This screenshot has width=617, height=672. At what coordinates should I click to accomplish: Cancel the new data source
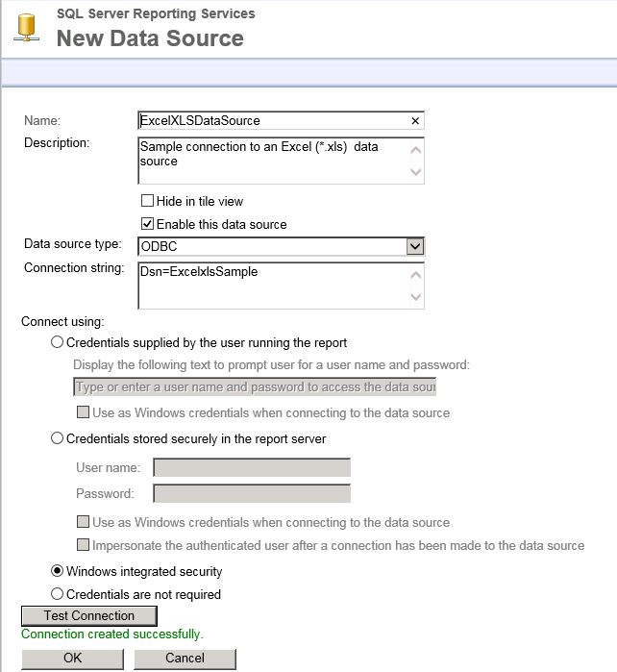point(185,659)
